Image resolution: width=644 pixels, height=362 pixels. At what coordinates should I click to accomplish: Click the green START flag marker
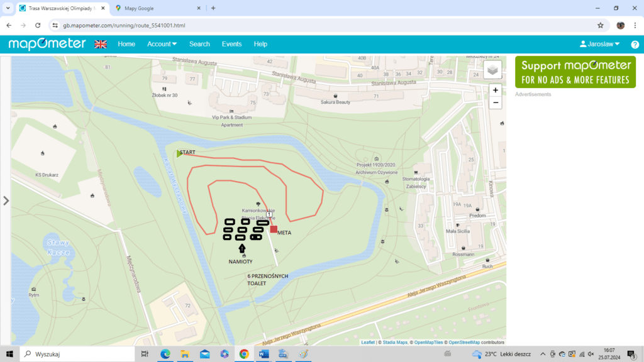click(179, 153)
